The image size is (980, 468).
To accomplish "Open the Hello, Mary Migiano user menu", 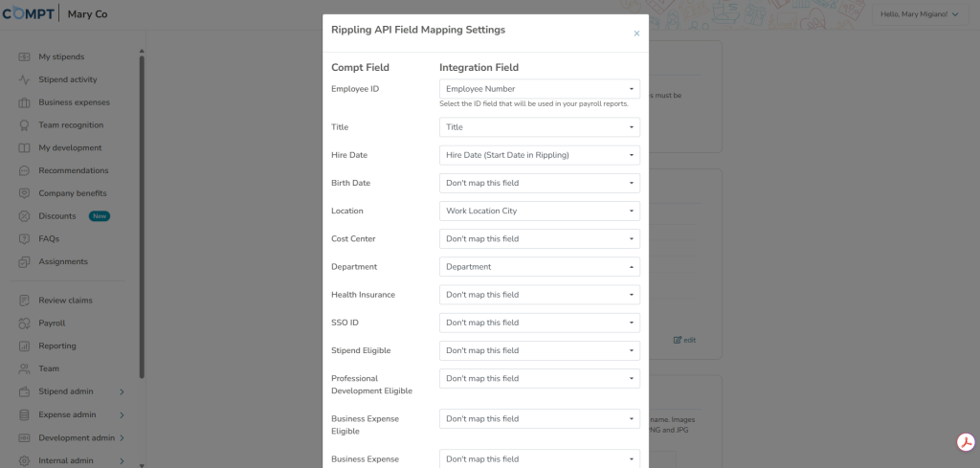I will coord(920,14).
